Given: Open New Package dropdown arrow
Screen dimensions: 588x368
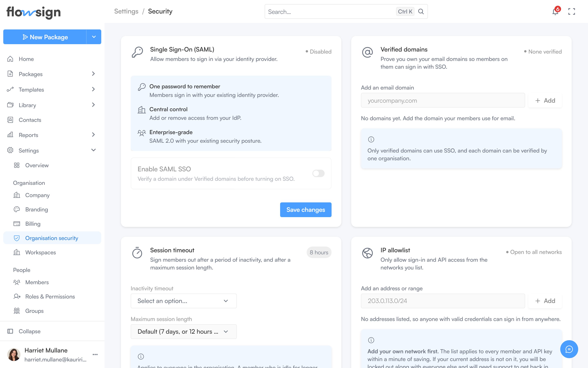Looking at the screenshot, I should [x=94, y=37].
